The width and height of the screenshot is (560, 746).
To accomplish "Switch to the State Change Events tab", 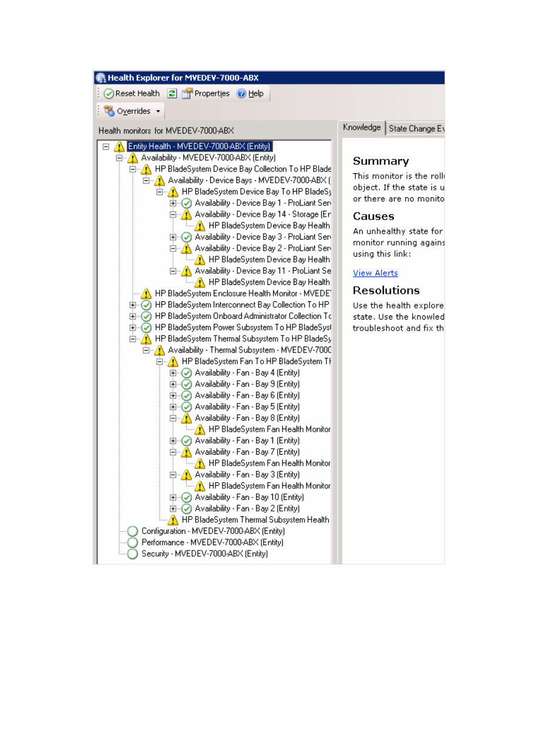I will point(416,128).
